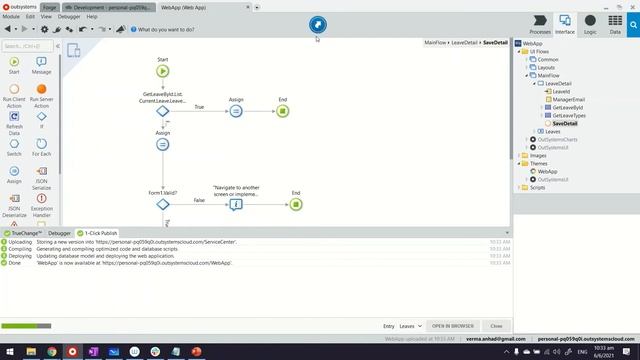
Task: Select the For Each tool
Action: coord(41,147)
